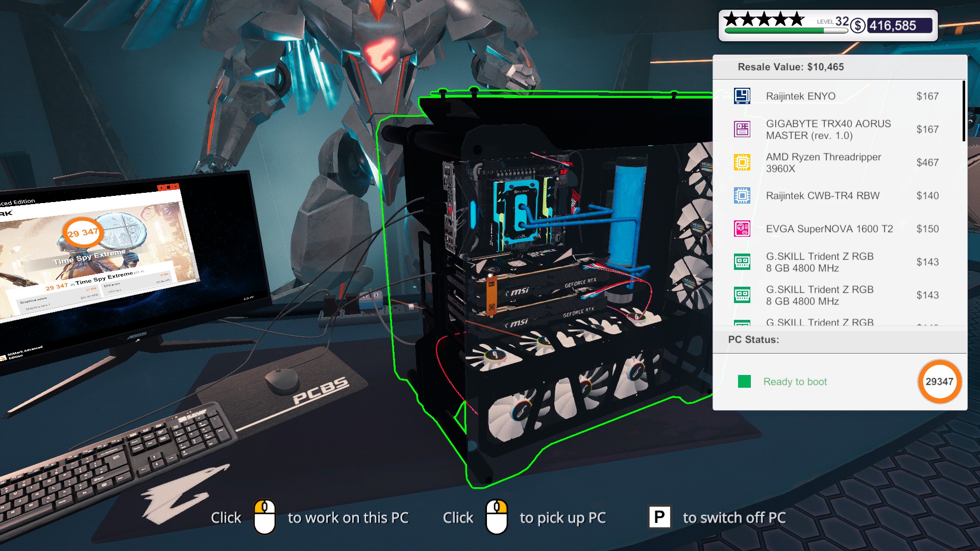Select the GIGABYTE TRX40 AORUS MASTER part name

(828, 130)
